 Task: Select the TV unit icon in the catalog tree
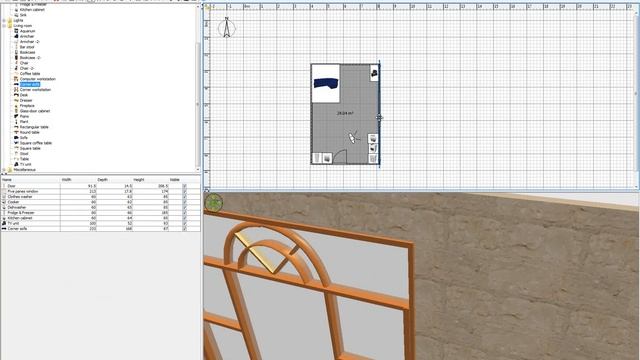pos(16,164)
